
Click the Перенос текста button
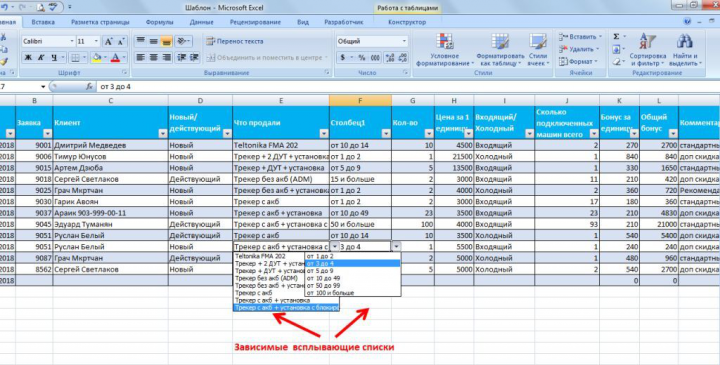point(235,41)
